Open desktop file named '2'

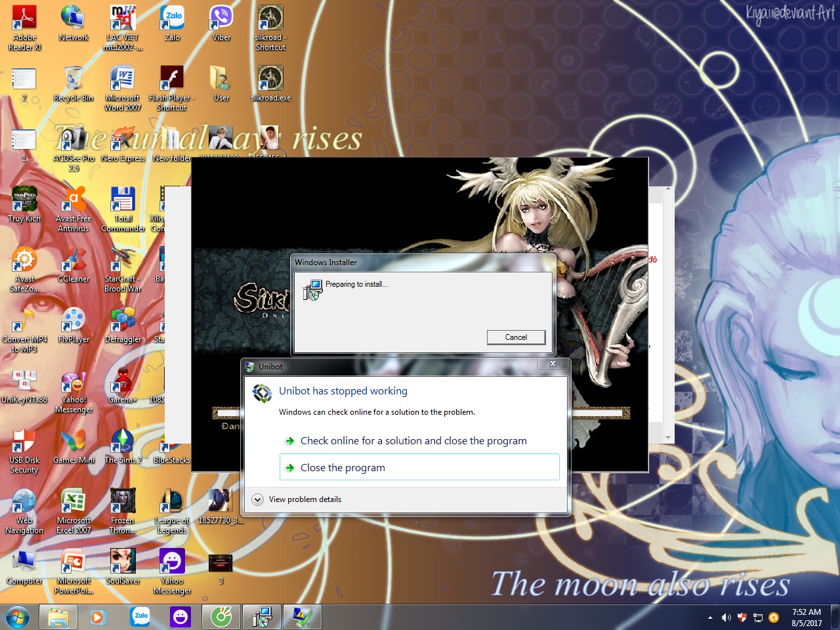point(24,83)
